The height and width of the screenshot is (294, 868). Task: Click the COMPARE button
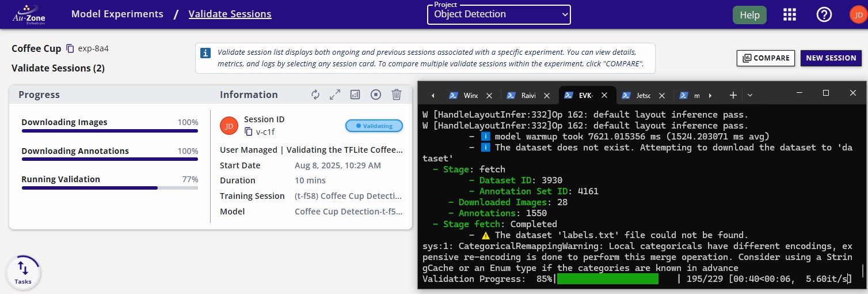point(766,58)
